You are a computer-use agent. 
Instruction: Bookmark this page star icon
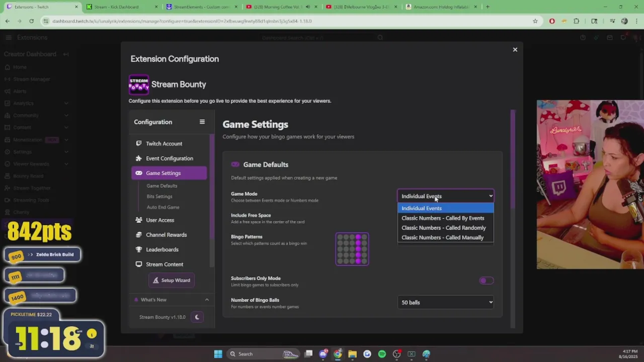point(535,21)
